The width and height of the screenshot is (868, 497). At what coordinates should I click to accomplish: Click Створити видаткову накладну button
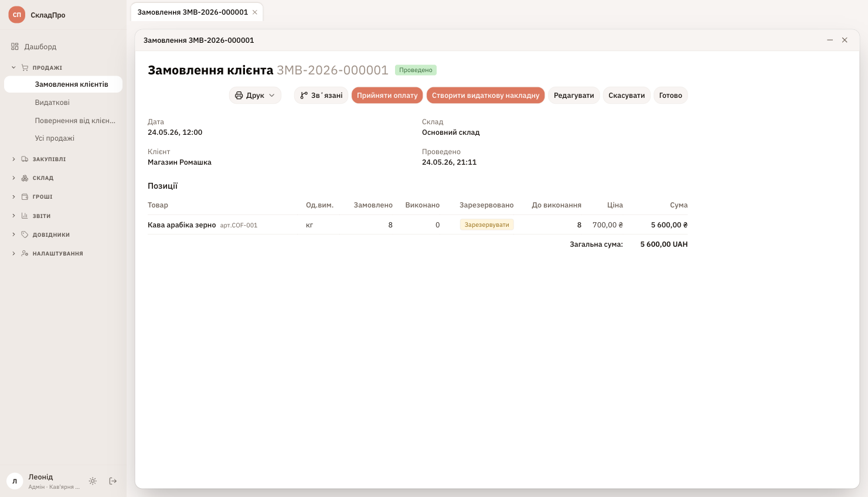pyautogui.click(x=485, y=96)
